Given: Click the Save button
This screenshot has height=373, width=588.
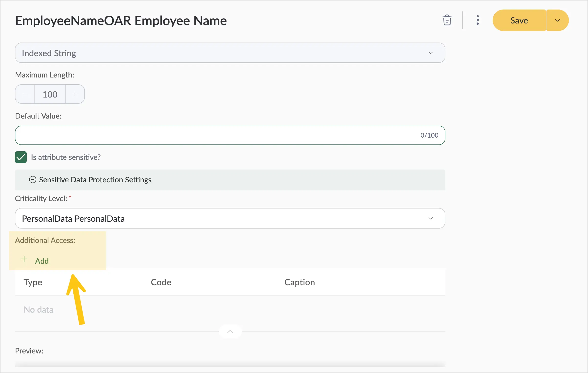Looking at the screenshot, I should [x=519, y=20].
